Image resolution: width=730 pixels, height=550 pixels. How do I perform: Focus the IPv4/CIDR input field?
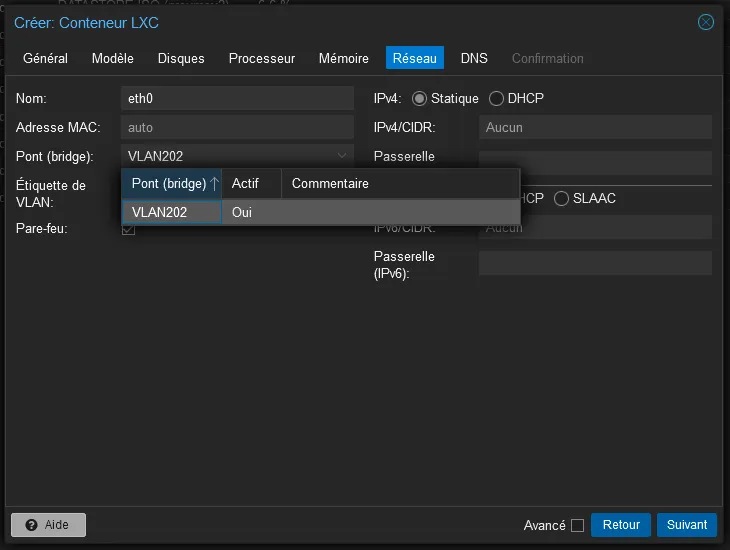pyautogui.click(x=594, y=128)
